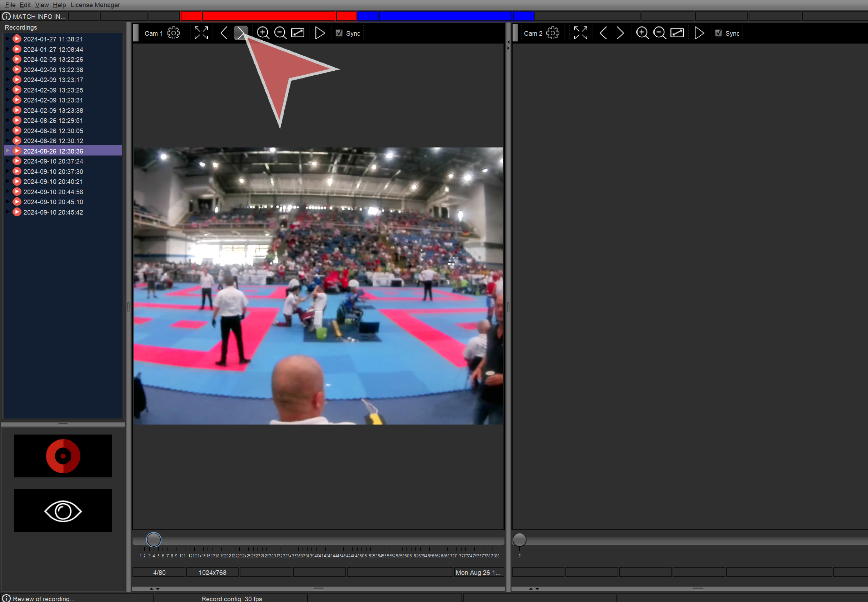Click the 4/80 frame counter field
Screen dimensions: 868x602
tap(159, 573)
